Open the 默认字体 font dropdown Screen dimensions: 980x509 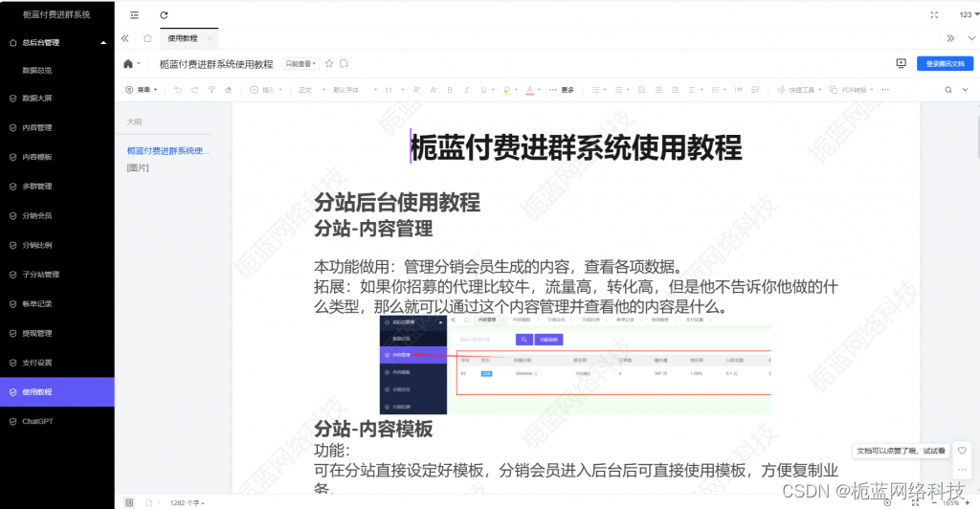pos(355,90)
